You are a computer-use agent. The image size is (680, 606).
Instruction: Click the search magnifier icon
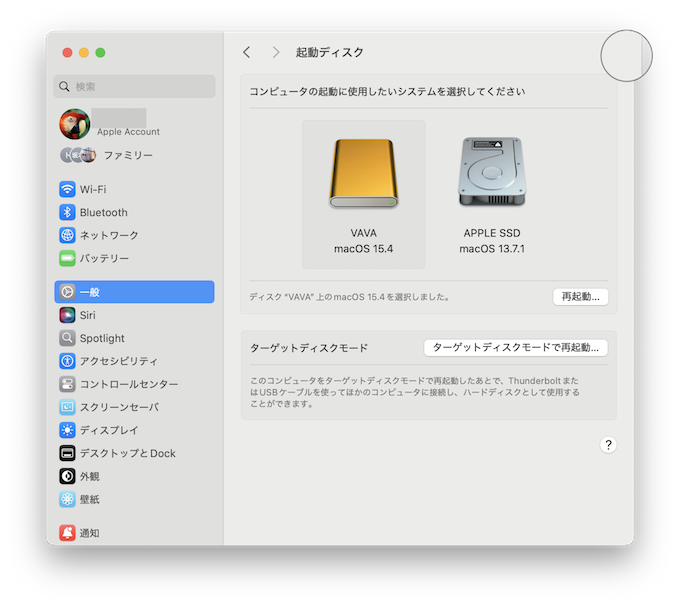pyautogui.click(x=64, y=86)
